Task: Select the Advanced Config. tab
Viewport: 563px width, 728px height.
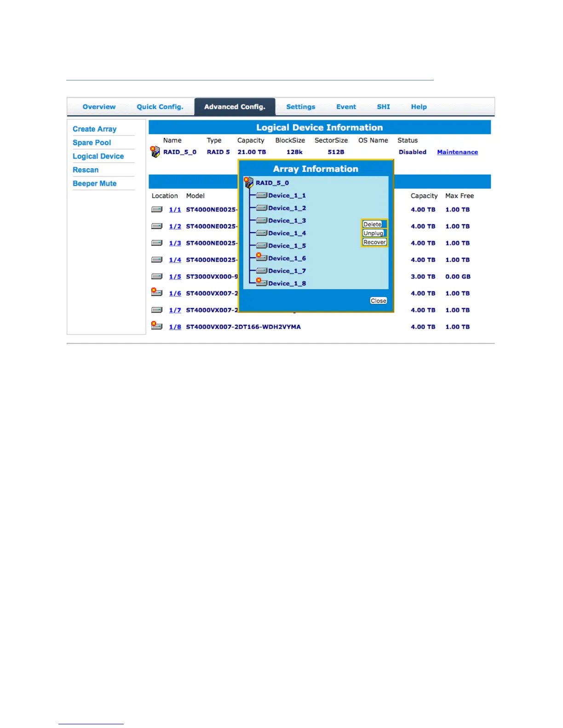Action: point(235,107)
